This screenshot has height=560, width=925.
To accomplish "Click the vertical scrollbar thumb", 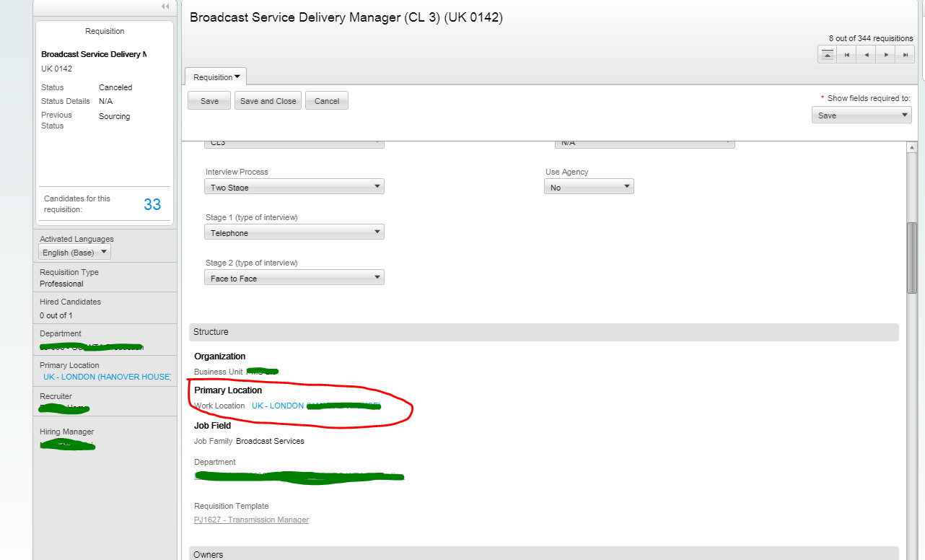I will point(912,256).
